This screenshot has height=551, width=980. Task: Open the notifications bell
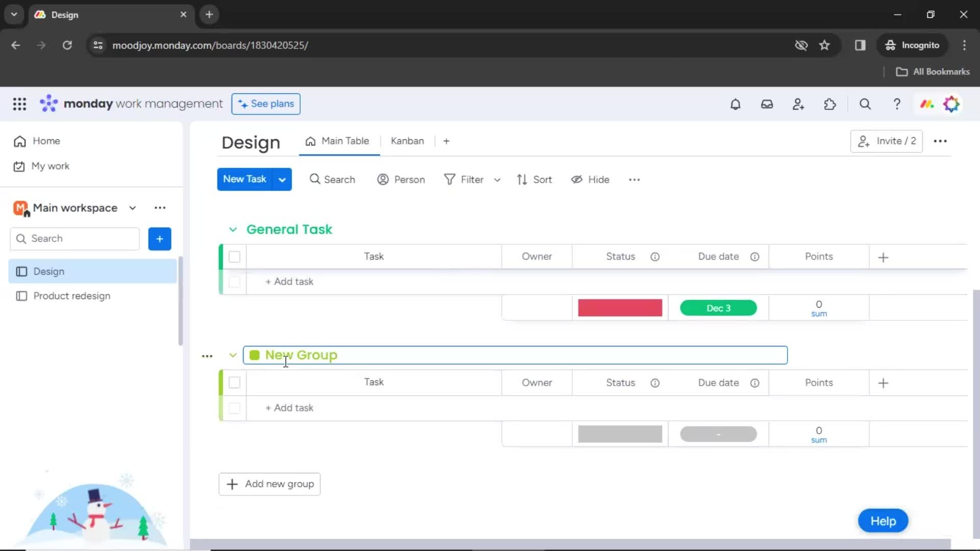click(x=735, y=104)
